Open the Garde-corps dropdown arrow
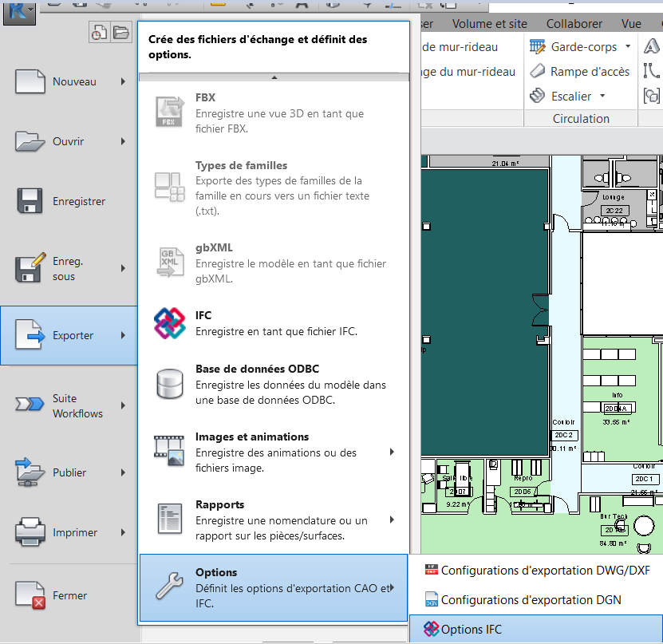663x644 pixels. coord(628,47)
